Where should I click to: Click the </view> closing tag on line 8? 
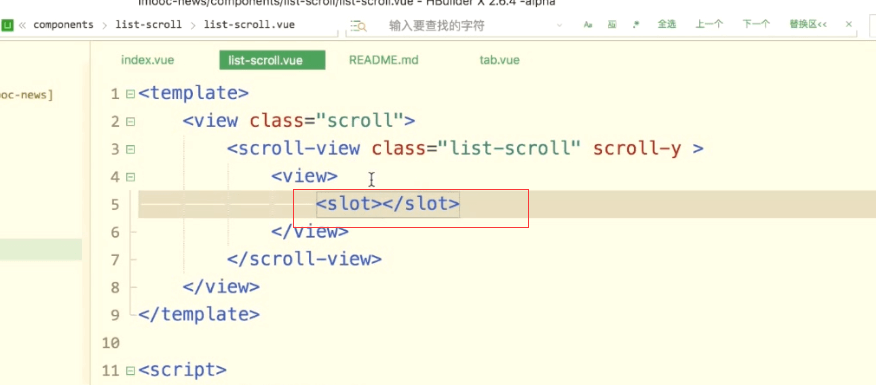point(221,287)
